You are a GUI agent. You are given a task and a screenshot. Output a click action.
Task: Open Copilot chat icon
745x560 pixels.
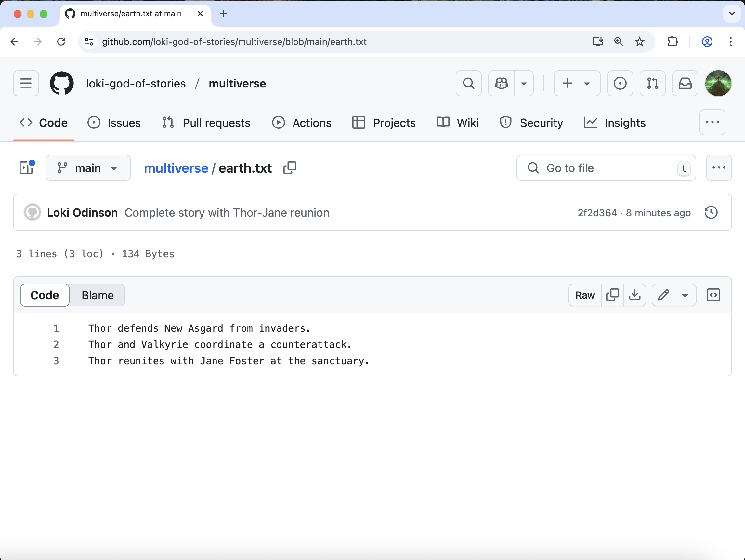tap(501, 83)
